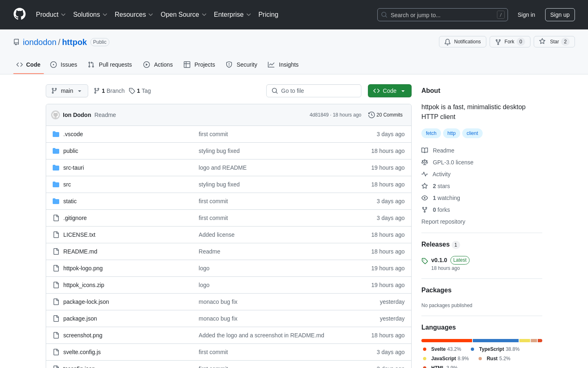Click the LICENSE.txt file icon

[56, 235]
